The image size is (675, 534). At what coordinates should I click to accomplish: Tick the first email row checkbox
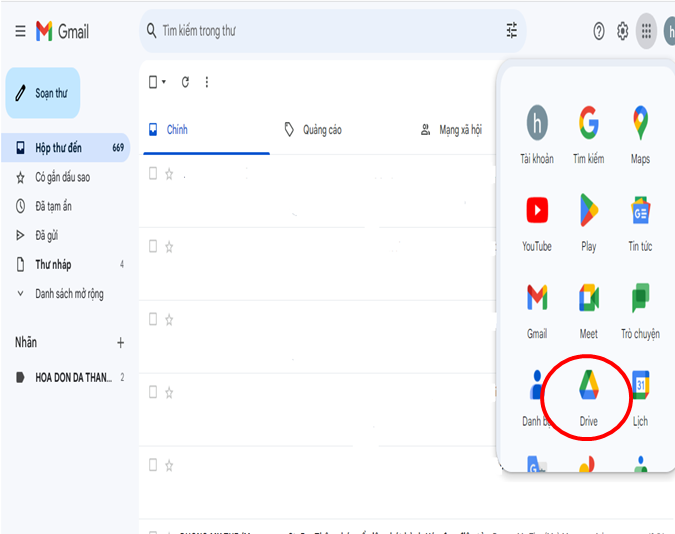[x=153, y=174]
